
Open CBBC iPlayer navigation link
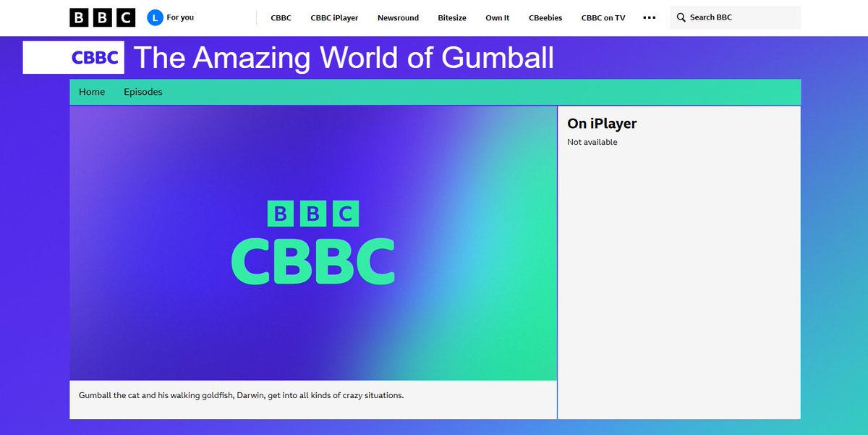(x=334, y=18)
